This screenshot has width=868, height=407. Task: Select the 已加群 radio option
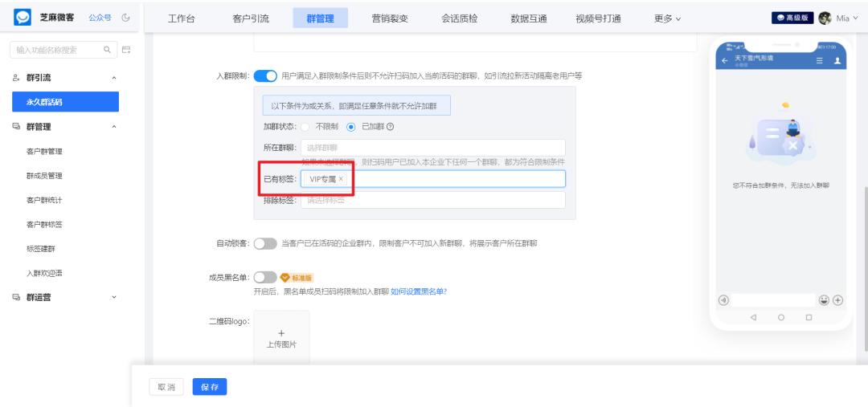[350, 127]
